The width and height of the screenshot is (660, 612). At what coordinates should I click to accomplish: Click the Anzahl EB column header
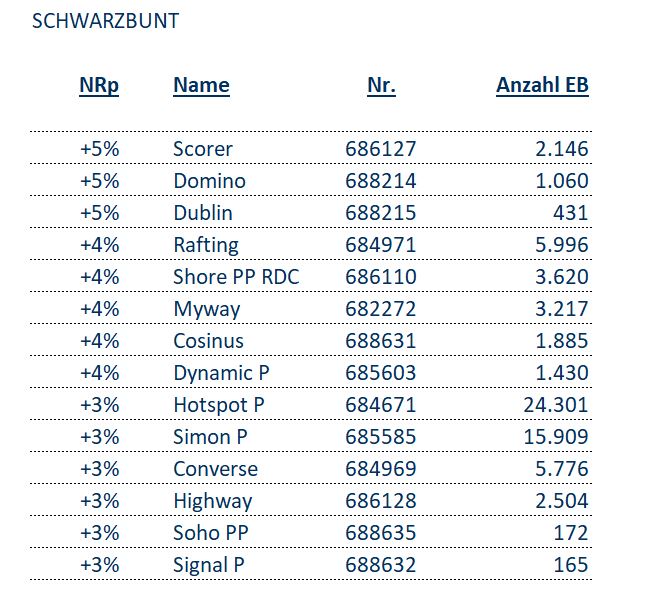pyautogui.click(x=542, y=86)
